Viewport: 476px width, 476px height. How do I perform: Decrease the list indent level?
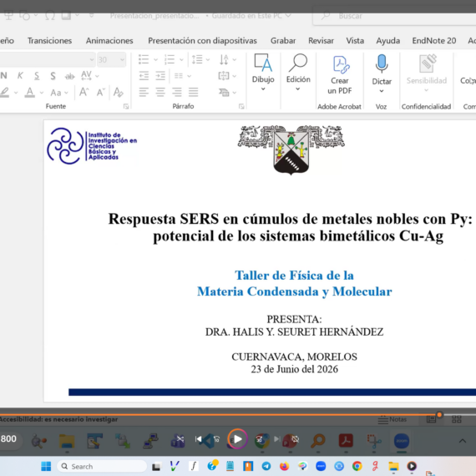tap(144, 76)
